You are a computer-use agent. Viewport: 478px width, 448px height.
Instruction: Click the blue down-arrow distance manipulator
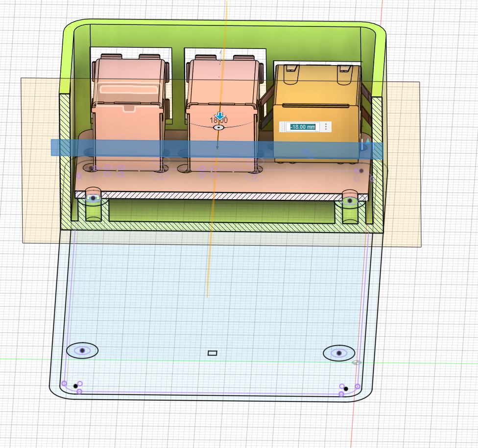[219, 117]
